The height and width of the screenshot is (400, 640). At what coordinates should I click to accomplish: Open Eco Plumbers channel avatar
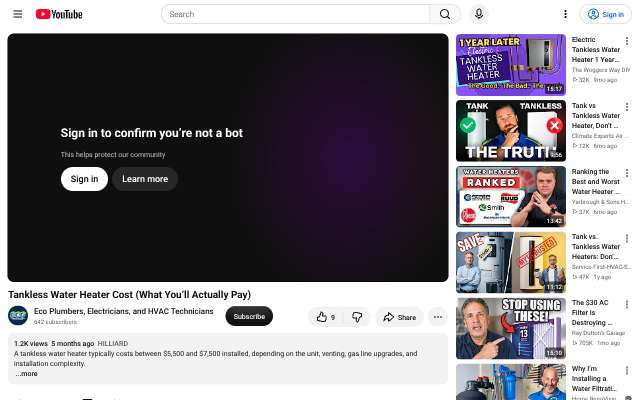pos(18,316)
